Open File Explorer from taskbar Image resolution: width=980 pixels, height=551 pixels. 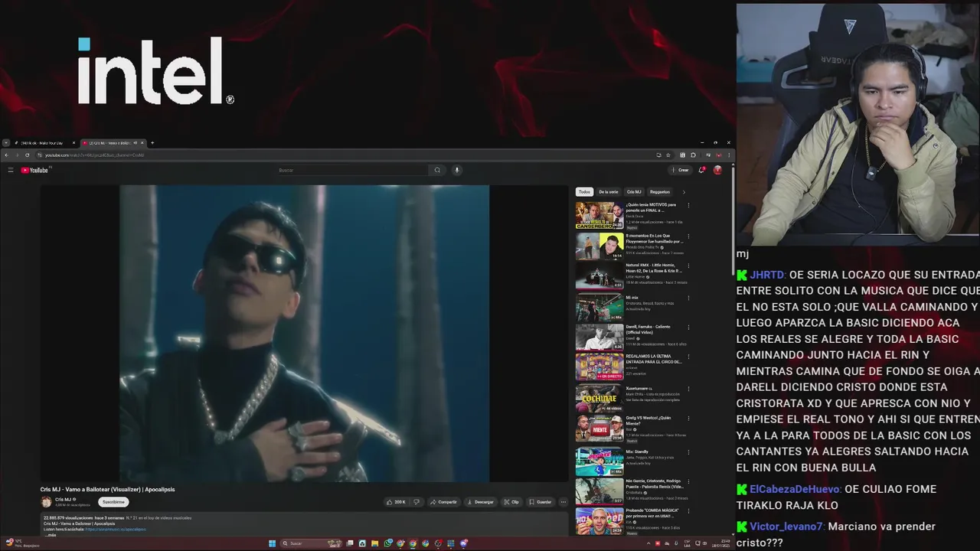coord(375,543)
